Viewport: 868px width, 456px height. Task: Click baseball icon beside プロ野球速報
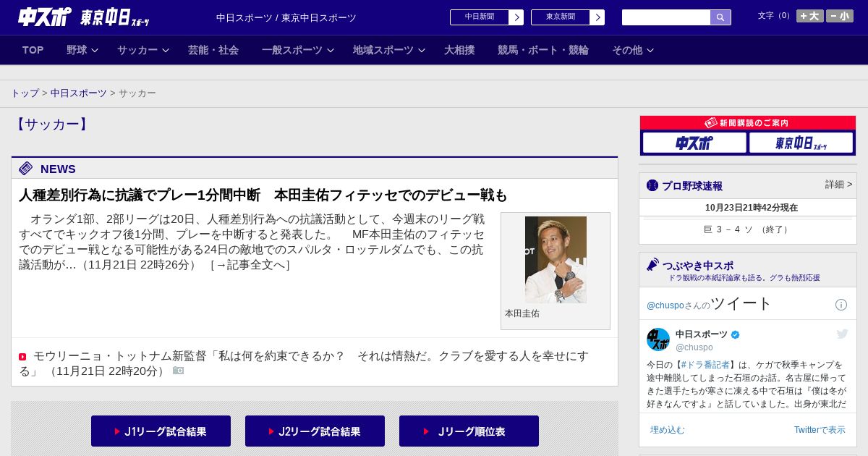[x=652, y=186]
